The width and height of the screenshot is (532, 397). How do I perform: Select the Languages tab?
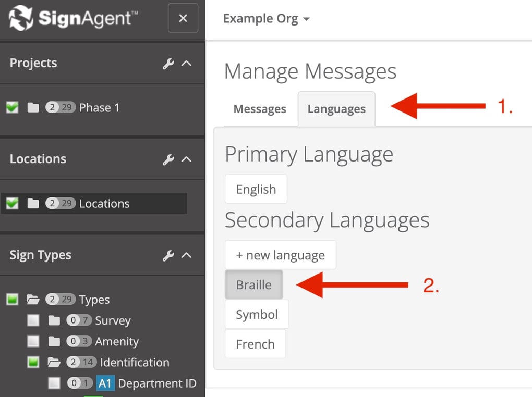click(336, 109)
